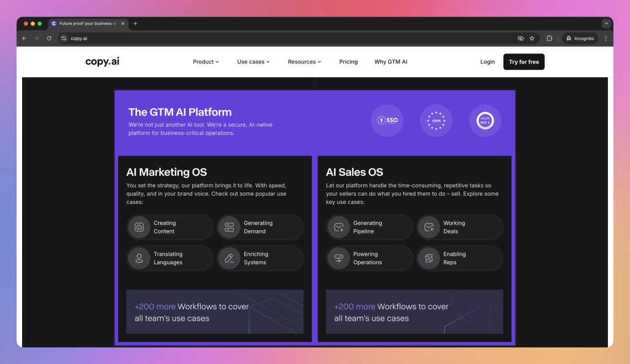
Task: Click the Enriching Systems pencil icon
Action: click(x=229, y=258)
